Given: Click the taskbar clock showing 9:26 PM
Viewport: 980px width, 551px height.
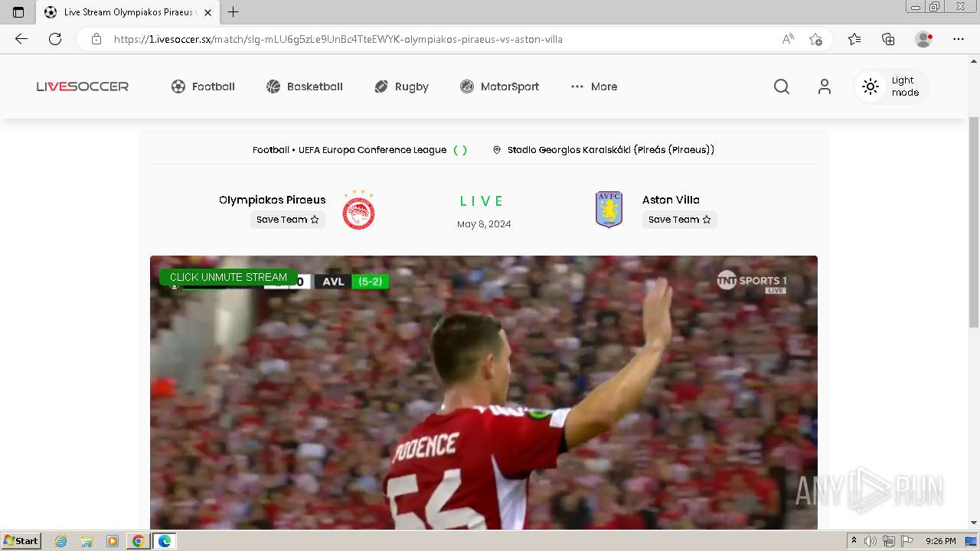Looking at the screenshot, I should point(940,541).
